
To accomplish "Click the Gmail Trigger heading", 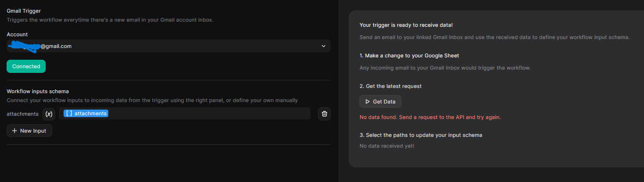I will (24, 10).
